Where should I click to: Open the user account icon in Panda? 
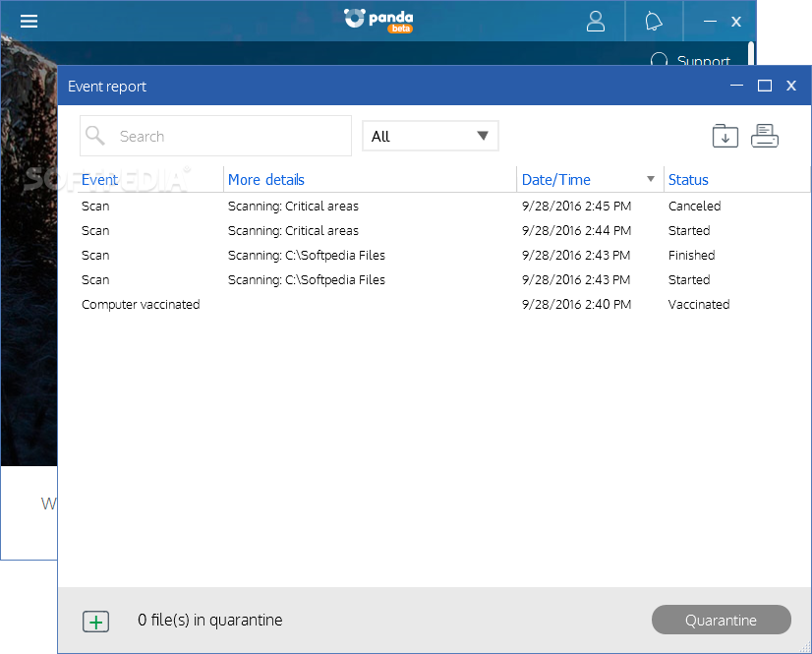(x=596, y=22)
